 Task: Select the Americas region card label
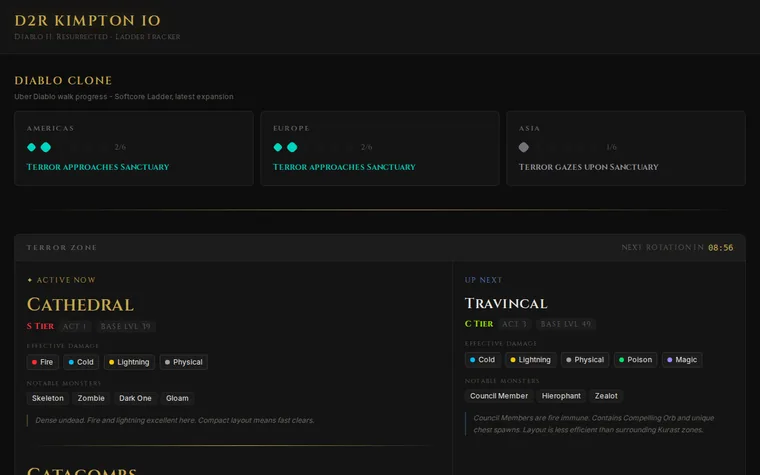[50, 128]
